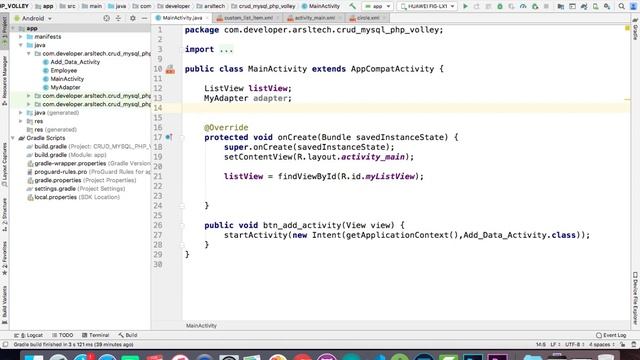Screen dimensions: 640x360
Task: Open local.properties file
Action: click(73, 197)
